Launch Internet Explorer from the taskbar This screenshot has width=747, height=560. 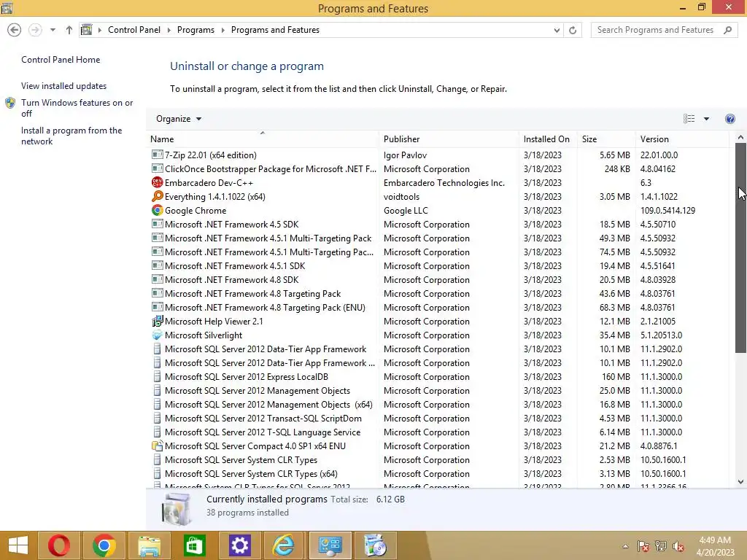[284, 545]
